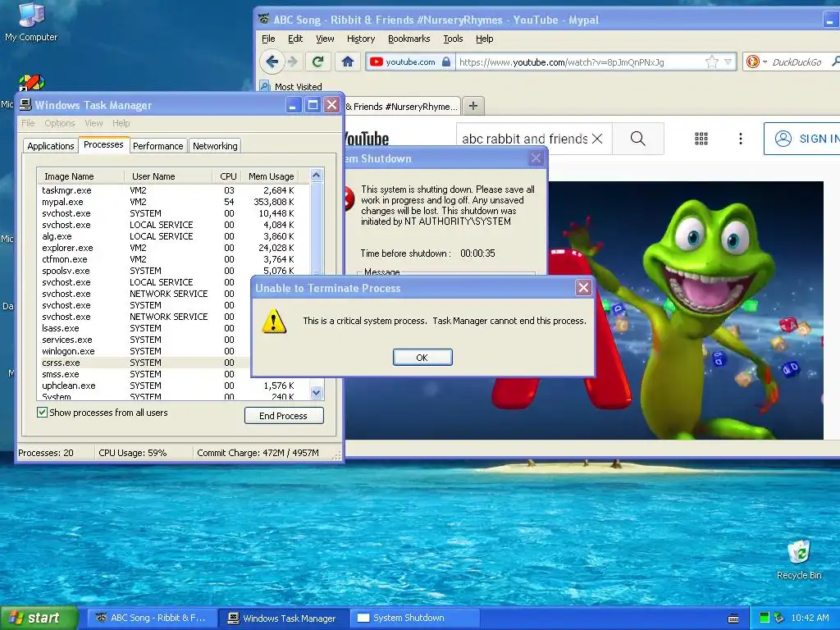The width and height of the screenshot is (840, 630).
Task: Click the browser URL address field
Action: tap(580, 62)
